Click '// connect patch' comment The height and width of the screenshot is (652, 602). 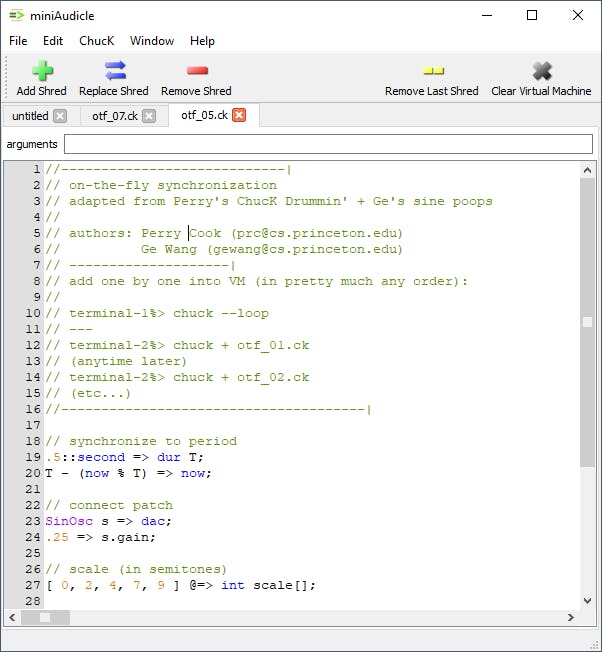click(109, 506)
